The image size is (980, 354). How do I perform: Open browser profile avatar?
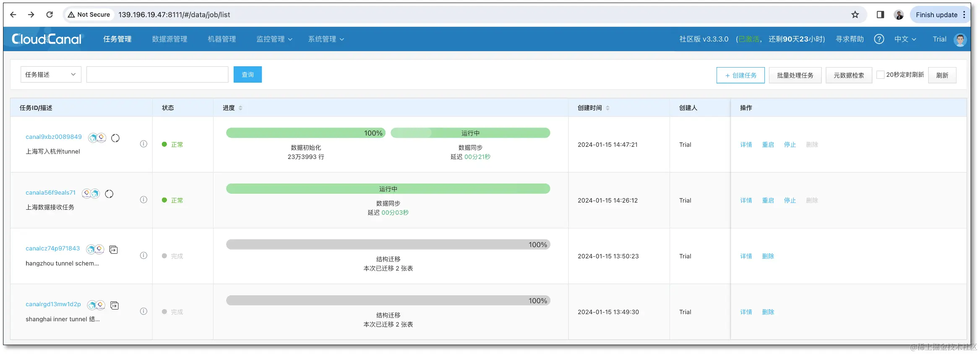(899, 15)
